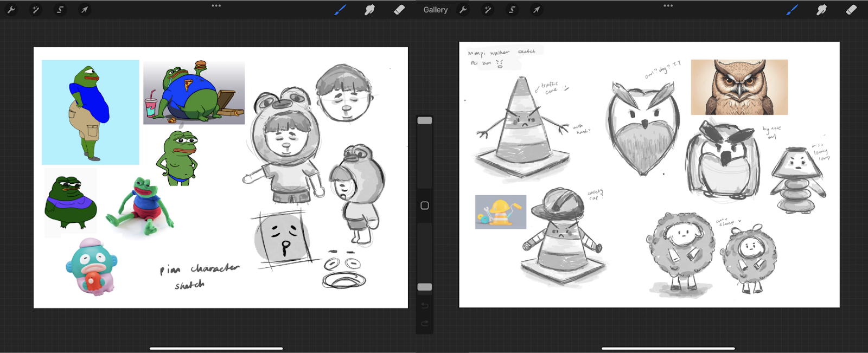Click the owl reference photo
This screenshot has height=353, width=868.
[739, 87]
